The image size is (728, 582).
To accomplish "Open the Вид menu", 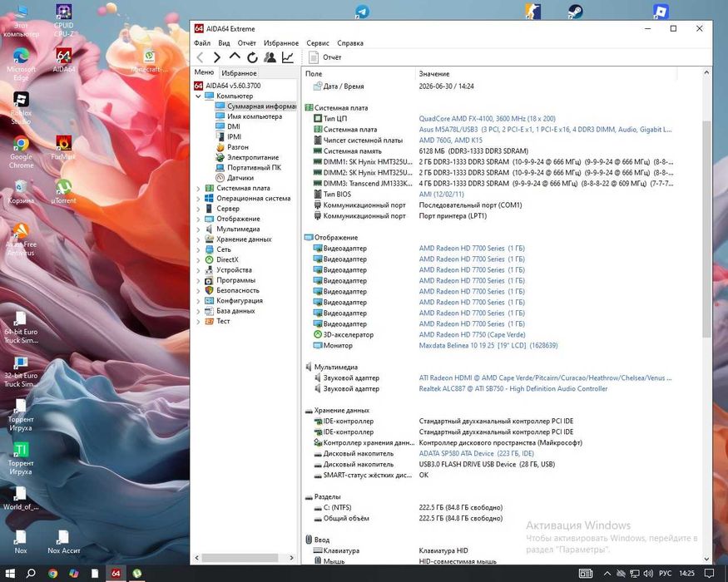I will pyautogui.click(x=225, y=43).
